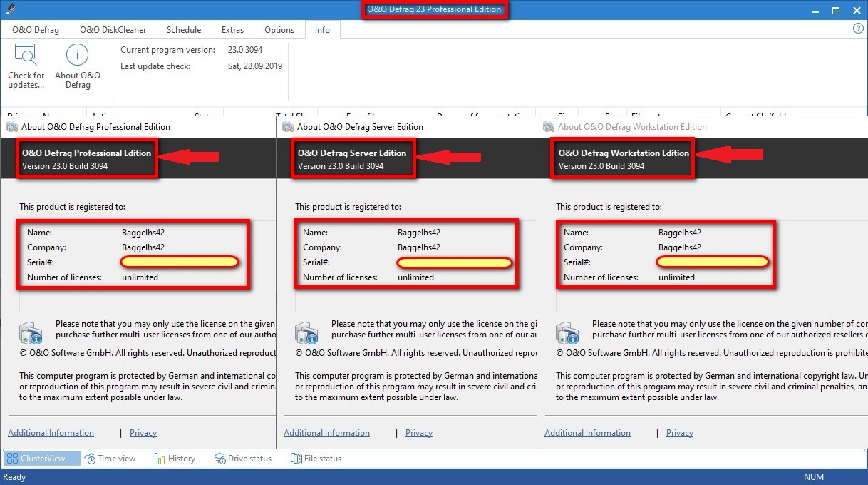Screen dimensions: 868x485
Task: Click 'O&O Defrag Server Edition' header text
Action: [352, 153]
